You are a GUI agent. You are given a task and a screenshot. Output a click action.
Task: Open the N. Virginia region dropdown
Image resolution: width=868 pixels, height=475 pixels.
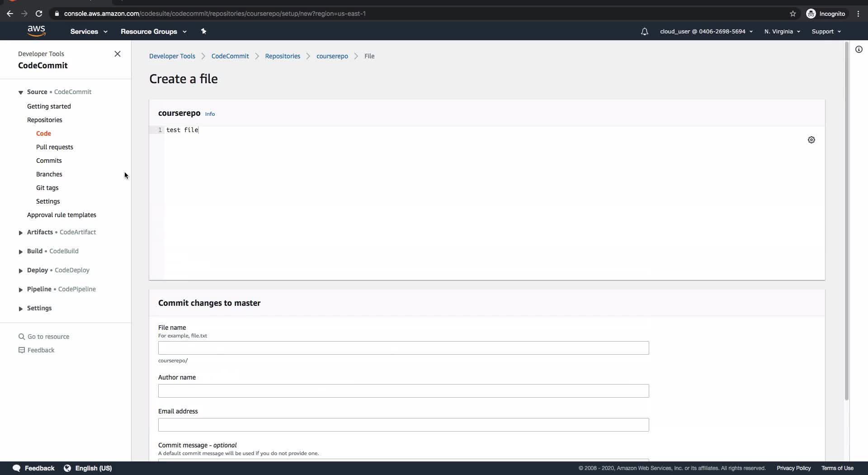[782, 32]
